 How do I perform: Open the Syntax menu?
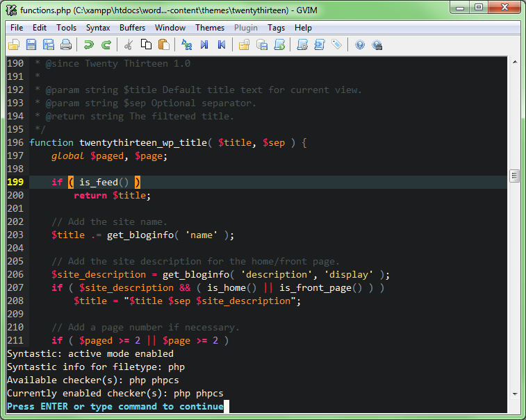(x=98, y=28)
